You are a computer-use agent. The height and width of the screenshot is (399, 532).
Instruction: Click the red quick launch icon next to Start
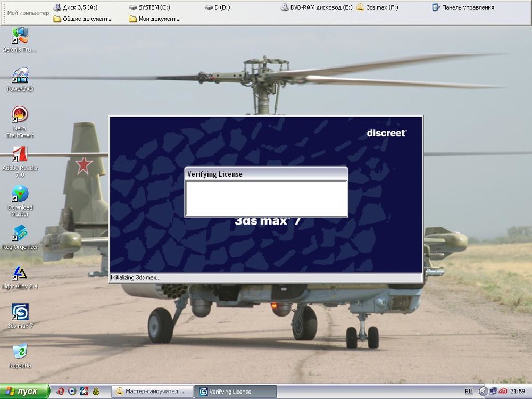pyautogui.click(x=60, y=392)
